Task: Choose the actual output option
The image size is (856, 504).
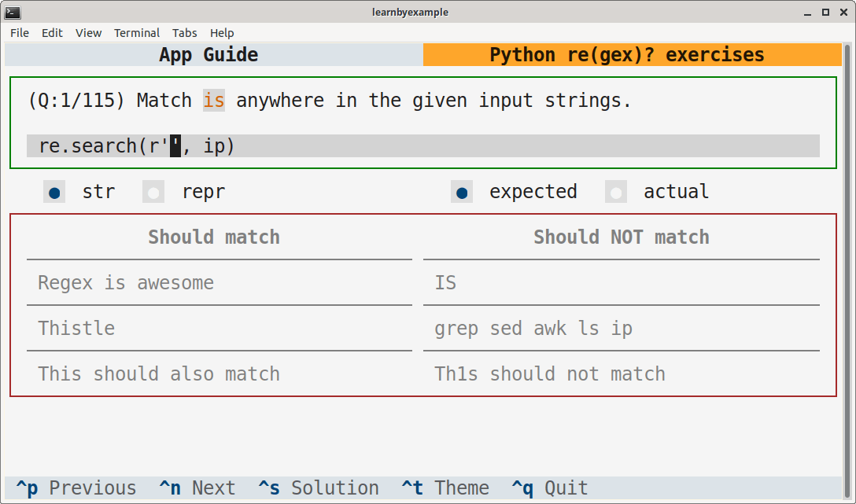Action: [x=615, y=191]
